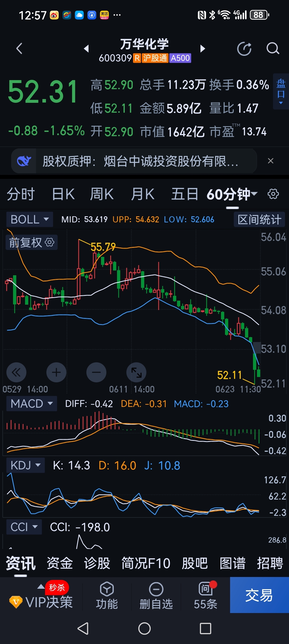Tap the 换手 0.36% value
This screenshot has height=644, width=289.
[x=252, y=85]
